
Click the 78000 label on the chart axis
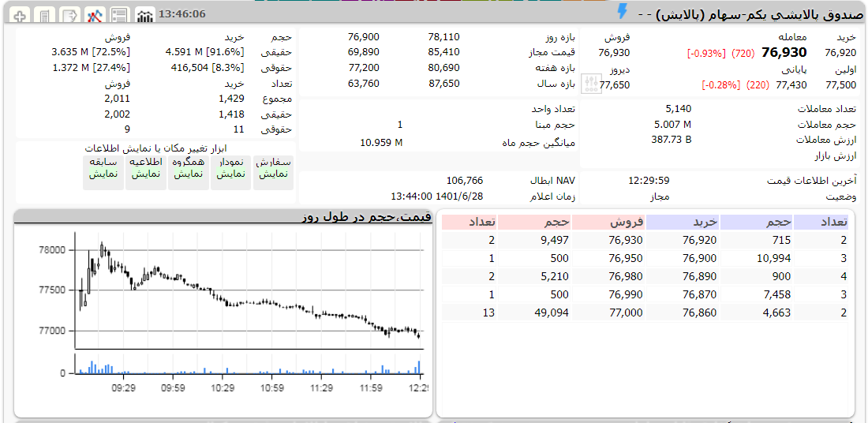click(51, 249)
